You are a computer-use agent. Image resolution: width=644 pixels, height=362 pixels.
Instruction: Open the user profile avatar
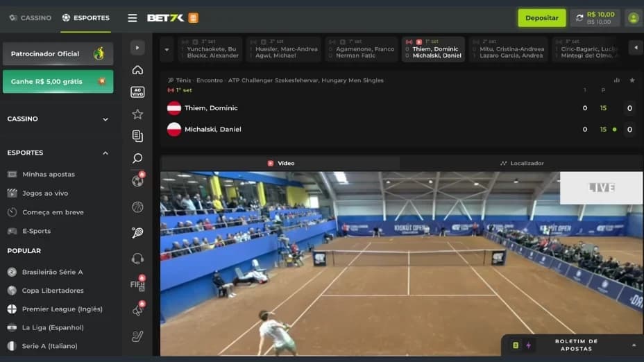click(634, 18)
